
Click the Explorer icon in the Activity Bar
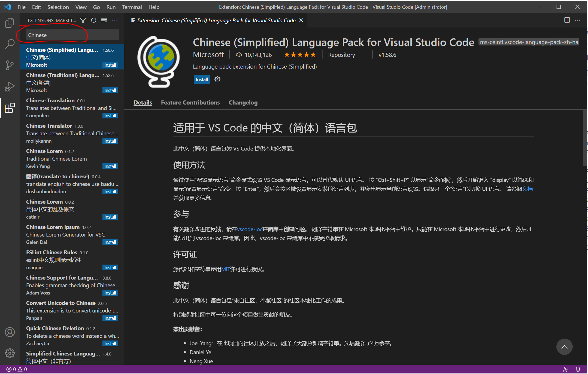[x=10, y=23]
